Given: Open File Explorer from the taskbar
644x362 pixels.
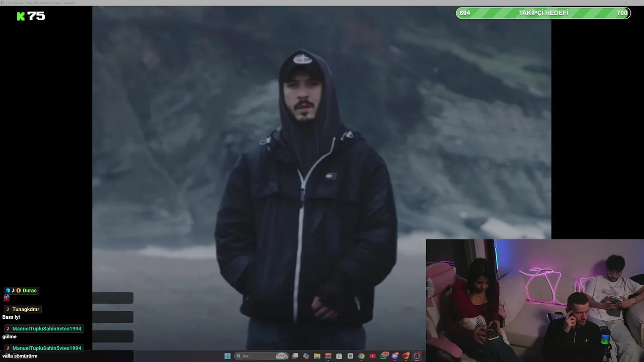Looking at the screenshot, I should (x=317, y=356).
